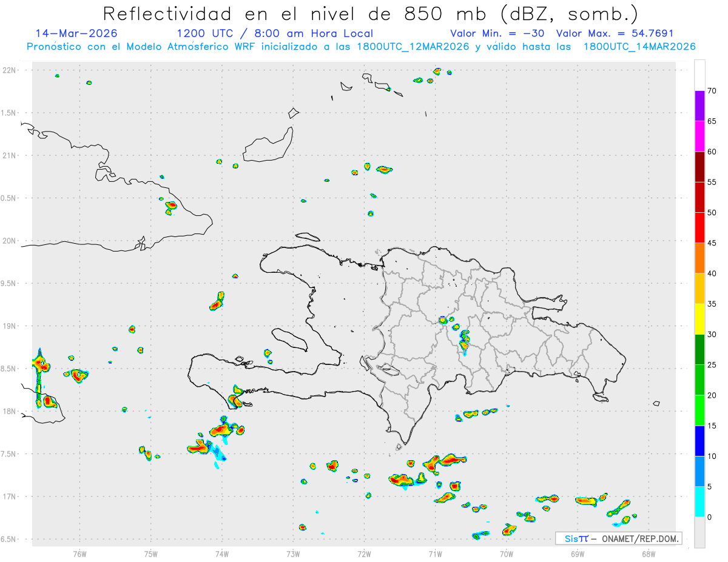Click the '19N' latitude label
728x562 pixels.
10,326
